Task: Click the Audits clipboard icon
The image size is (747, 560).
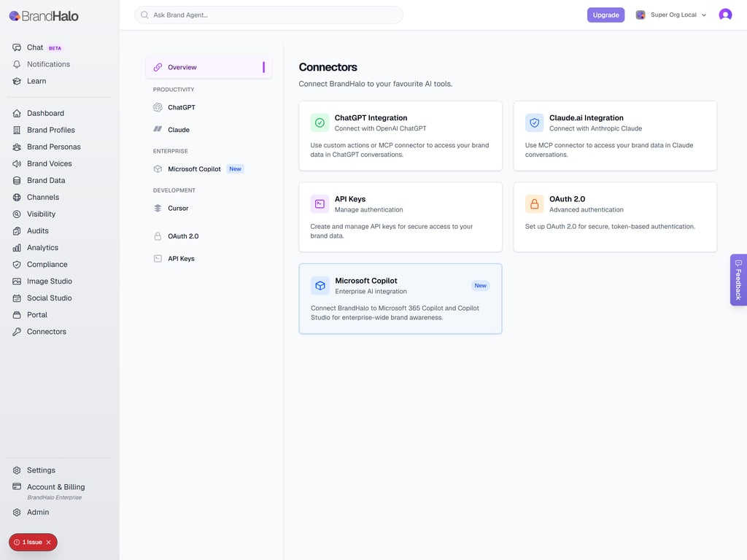Action: (17, 231)
